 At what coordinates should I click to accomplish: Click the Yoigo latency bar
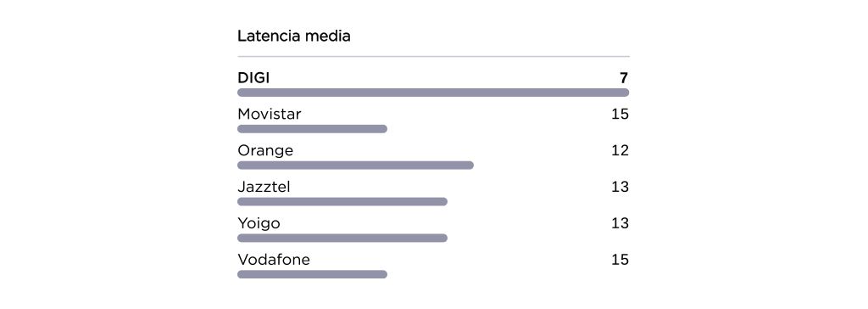point(342,238)
